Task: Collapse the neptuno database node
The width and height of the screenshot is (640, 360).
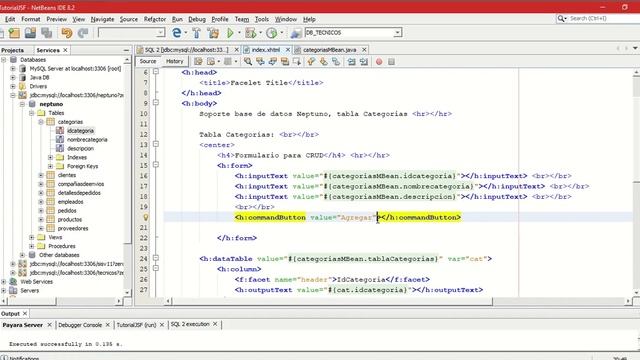Action: [x=22, y=104]
